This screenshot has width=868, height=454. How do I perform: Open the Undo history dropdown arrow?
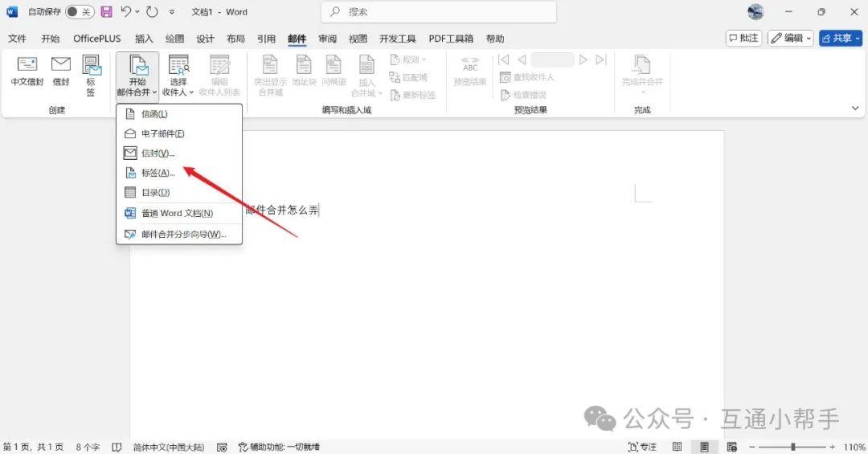137,11
